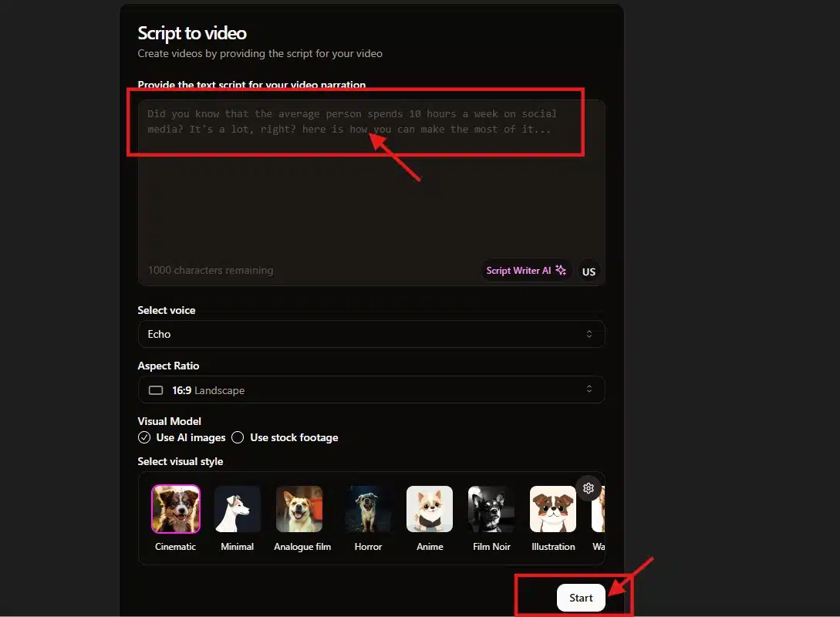Click the Aspect Ratio dropdown arrows
This screenshot has width=840, height=617.
(x=589, y=390)
